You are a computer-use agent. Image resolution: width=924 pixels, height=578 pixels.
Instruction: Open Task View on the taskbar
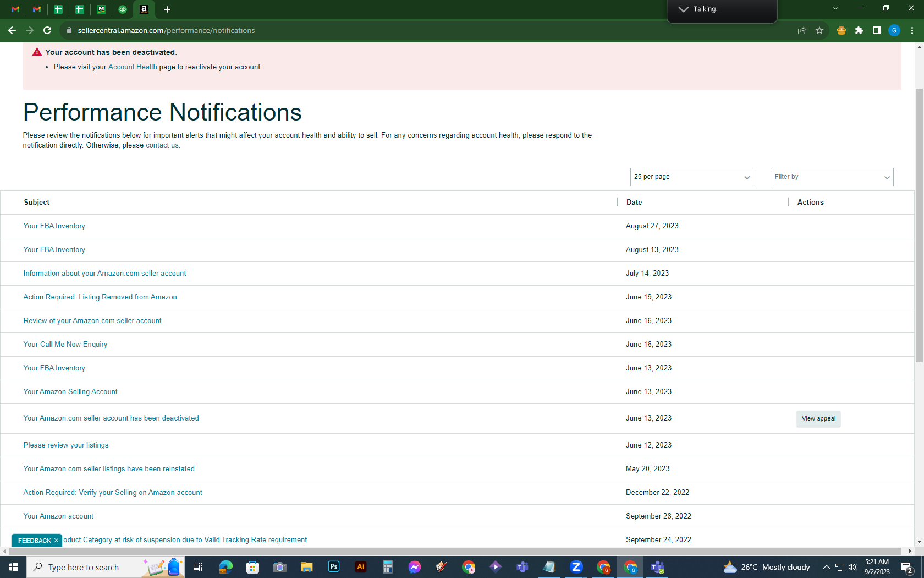pyautogui.click(x=198, y=567)
